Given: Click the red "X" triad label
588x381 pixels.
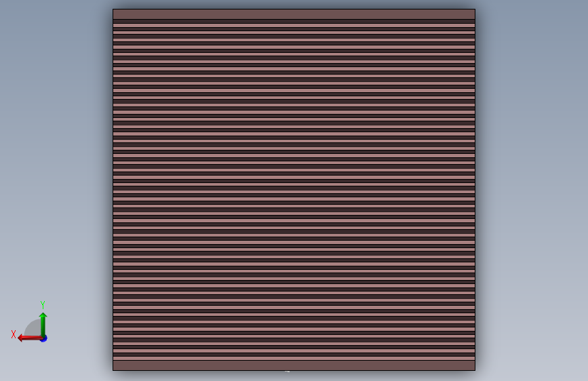Looking at the screenshot, I should coord(14,334).
